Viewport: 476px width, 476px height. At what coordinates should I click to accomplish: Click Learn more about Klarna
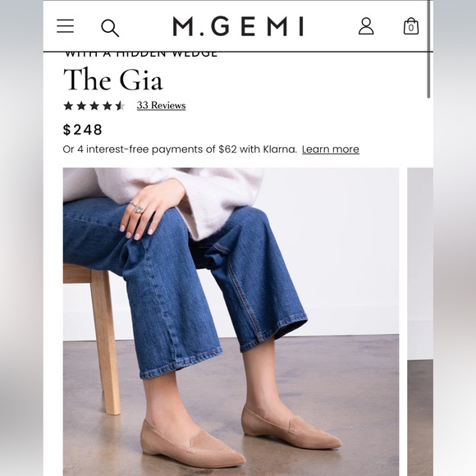coord(331,149)
